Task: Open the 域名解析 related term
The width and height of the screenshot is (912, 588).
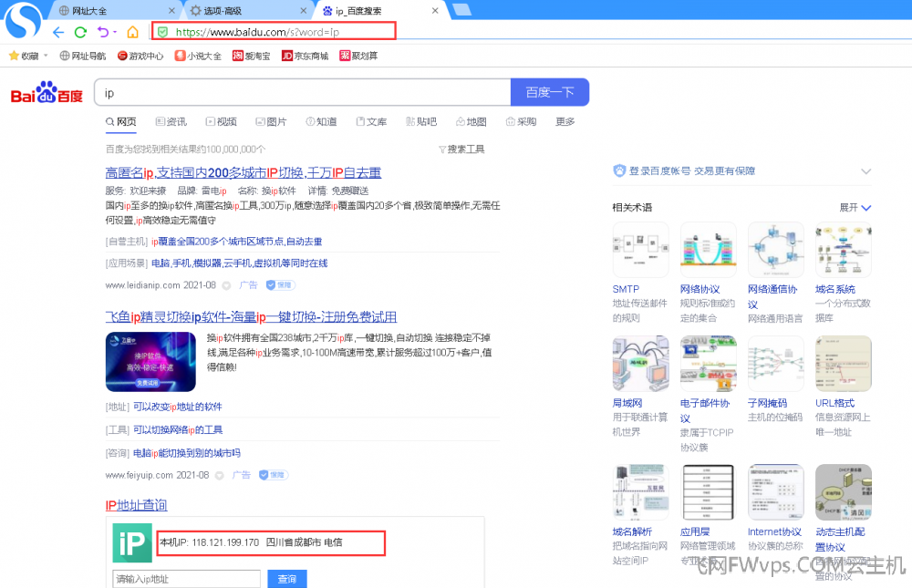Action: [x=632, y=531]
